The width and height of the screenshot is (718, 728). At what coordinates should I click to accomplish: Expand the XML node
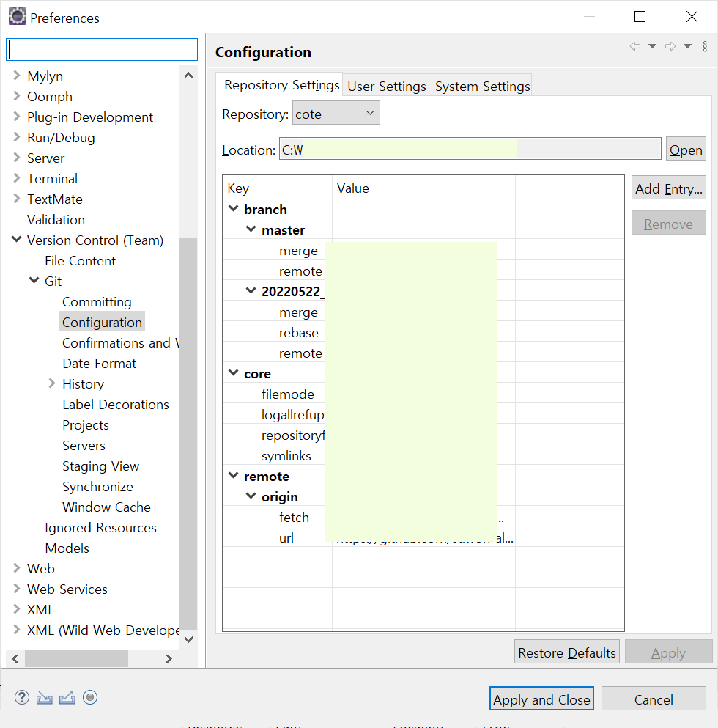17,608
